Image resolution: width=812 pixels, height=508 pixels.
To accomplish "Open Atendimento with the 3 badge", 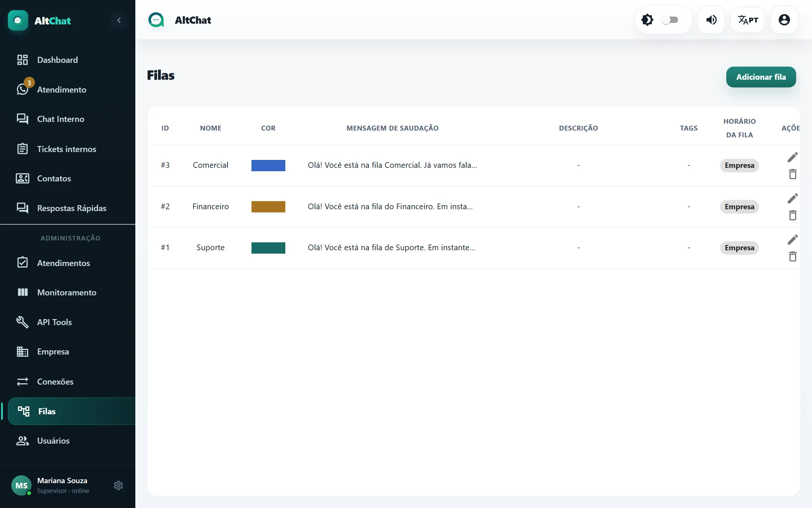I will click(68, 90).
